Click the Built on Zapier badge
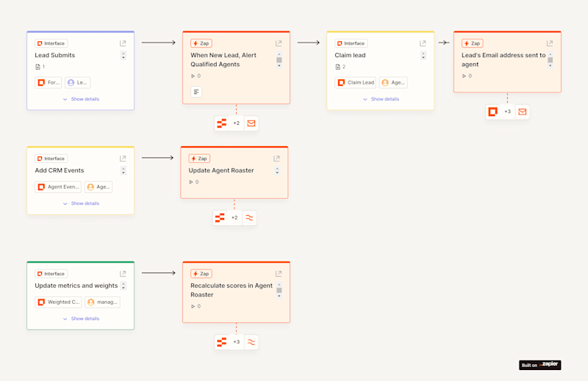The image size is (588, 381). point(540,365)
